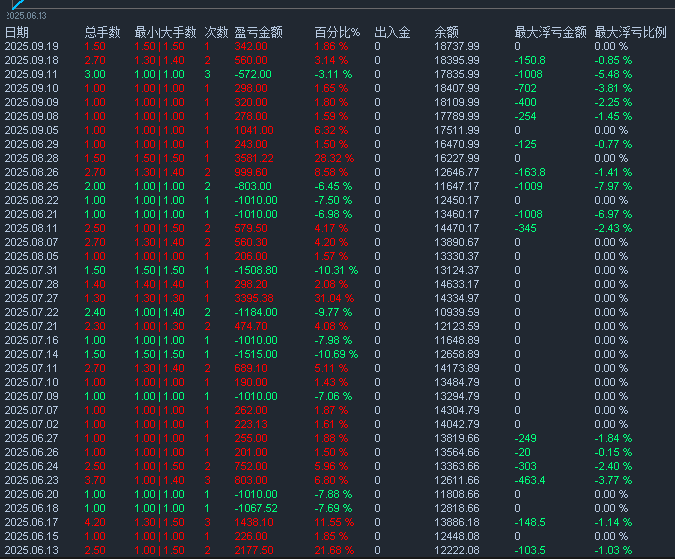Click the 最大浮亏比例 column header

coord(630,33)
